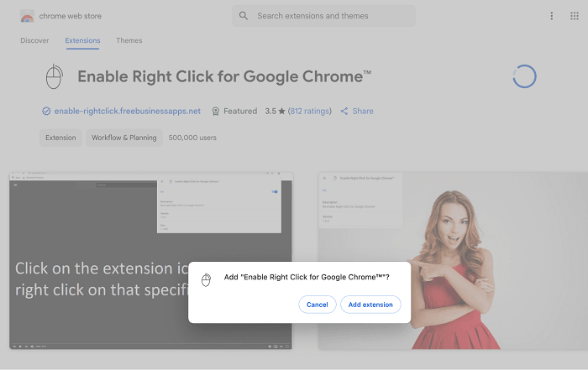Click the mouse icon in the dialog
This screenshot has height=370, width=588.
tap(206, 279)
